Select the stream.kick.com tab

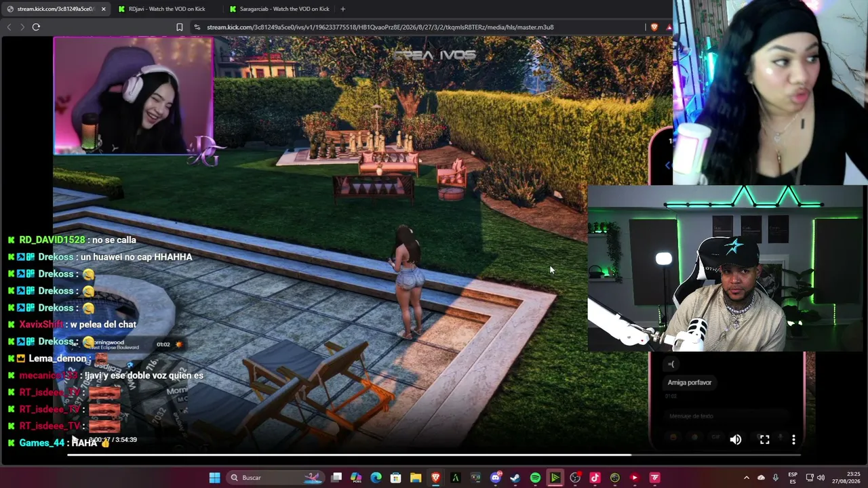coord(55,9)
